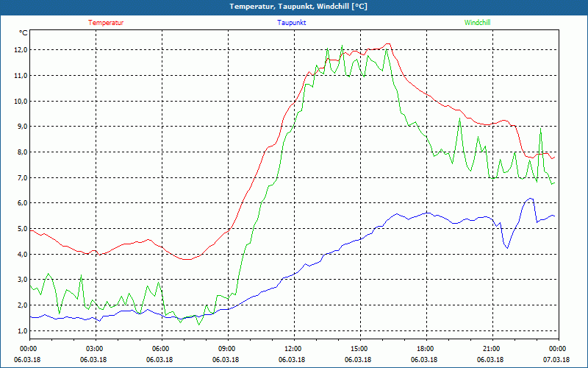This screenshot has width=588, height=368.
Task: Click the '06.03.18' date beneath 12:00
Action: [292, 360]
